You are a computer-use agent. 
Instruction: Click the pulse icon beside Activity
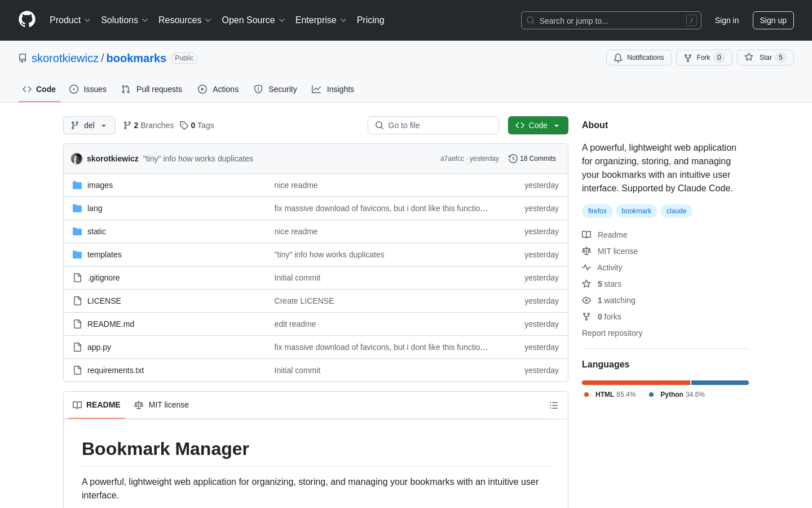click(586, 268)
